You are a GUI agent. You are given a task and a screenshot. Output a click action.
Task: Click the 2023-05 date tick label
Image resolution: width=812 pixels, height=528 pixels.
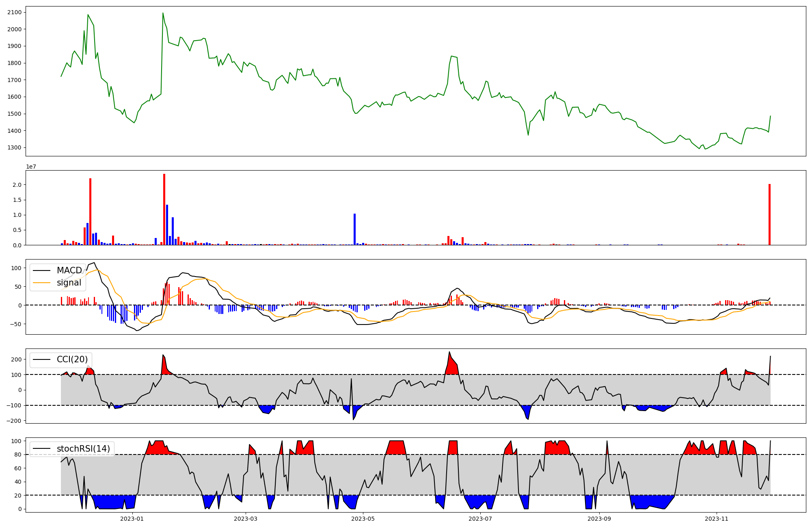coord(363,519)
